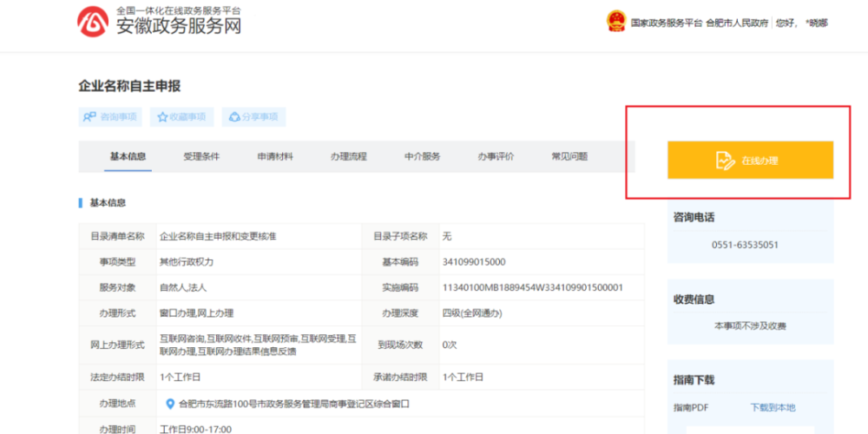Click the 咨询电话 heading
Viewport: 868px width, 434px height.
point(694,218)
